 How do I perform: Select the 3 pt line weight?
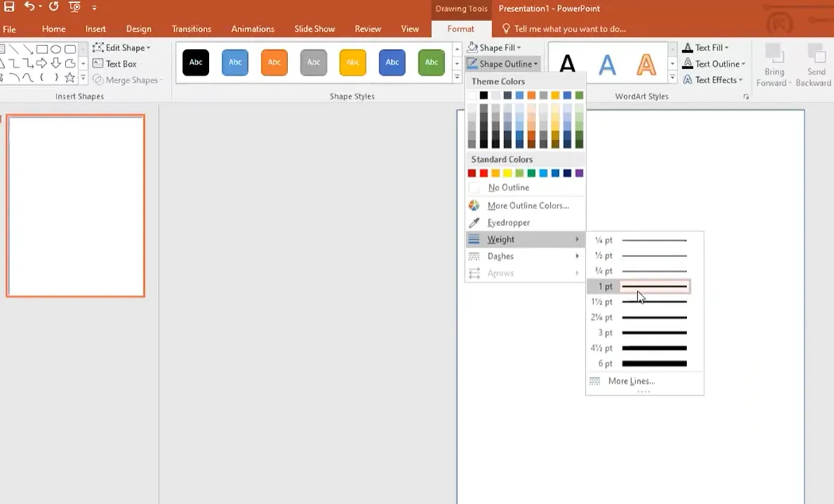click(645, 333)
